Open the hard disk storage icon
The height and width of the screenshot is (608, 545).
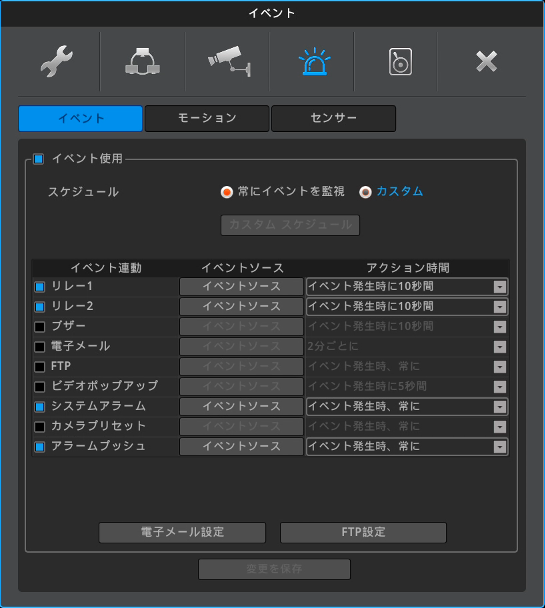pyautogui.click(x=400, y=61)
